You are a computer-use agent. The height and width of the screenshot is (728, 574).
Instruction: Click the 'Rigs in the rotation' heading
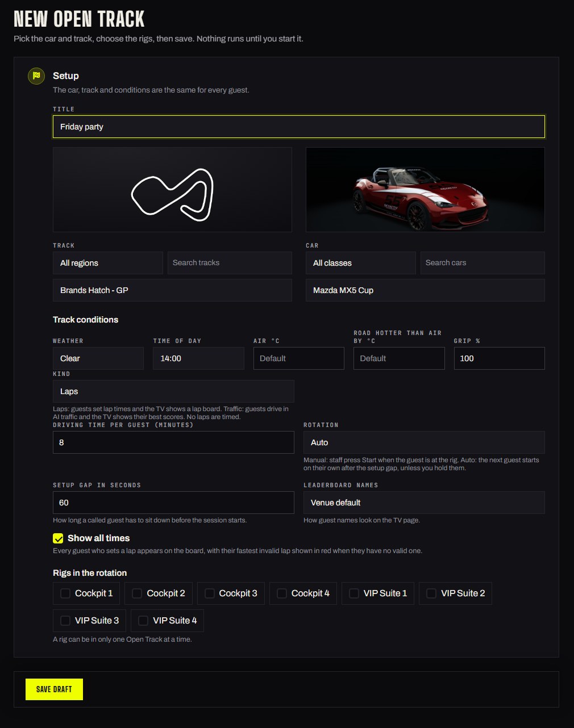coord(90,573)
